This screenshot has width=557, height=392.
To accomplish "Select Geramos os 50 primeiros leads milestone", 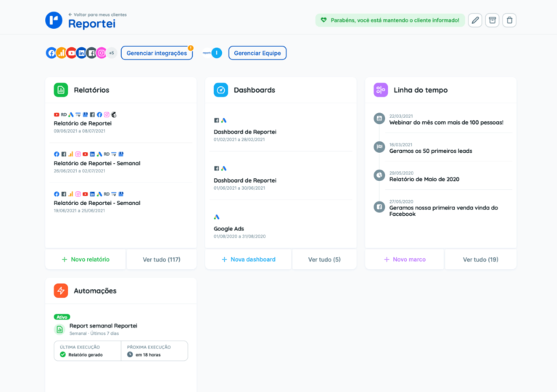I will point(431,151).
